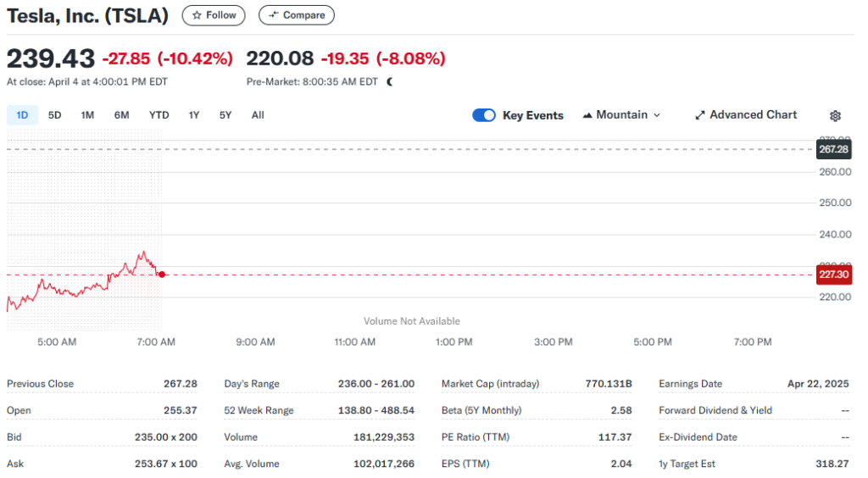Click the Avg. Volume value 102,017,266
868x478 pixels.
coord(384,464)
